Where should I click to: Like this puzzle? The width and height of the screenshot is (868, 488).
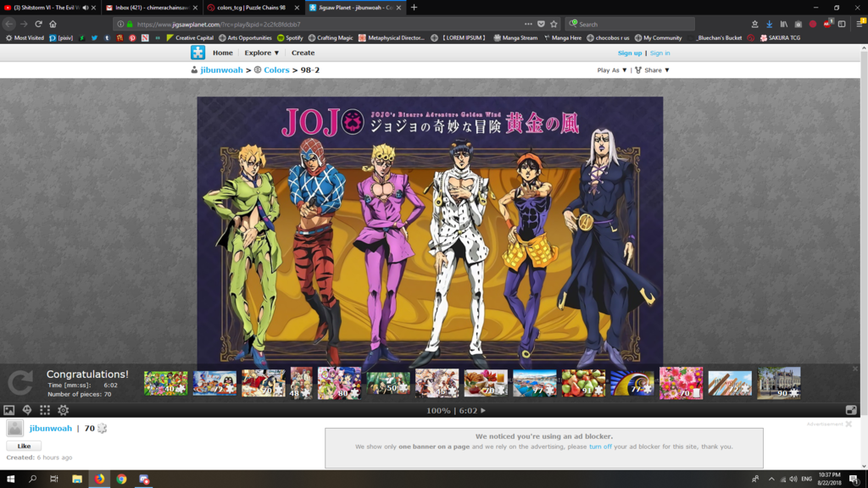(x=24, y=446)
